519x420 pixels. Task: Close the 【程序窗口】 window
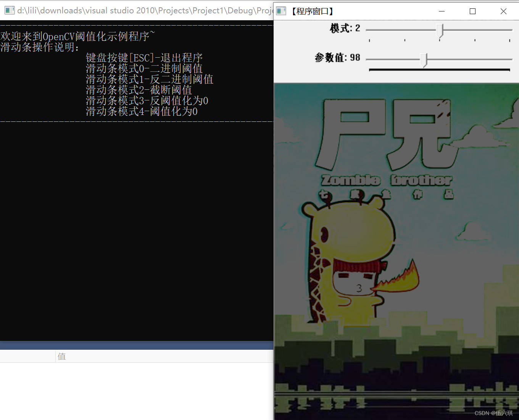503,11
